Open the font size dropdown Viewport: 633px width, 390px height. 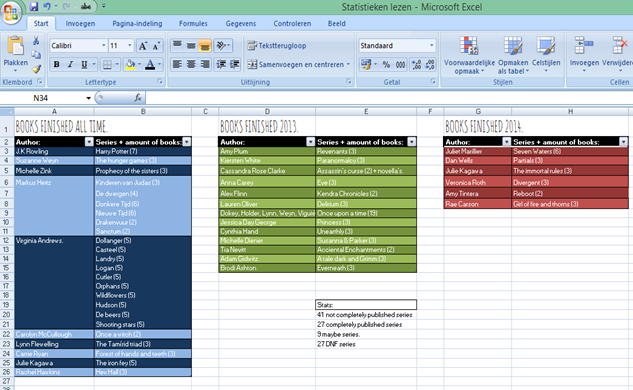130,46
